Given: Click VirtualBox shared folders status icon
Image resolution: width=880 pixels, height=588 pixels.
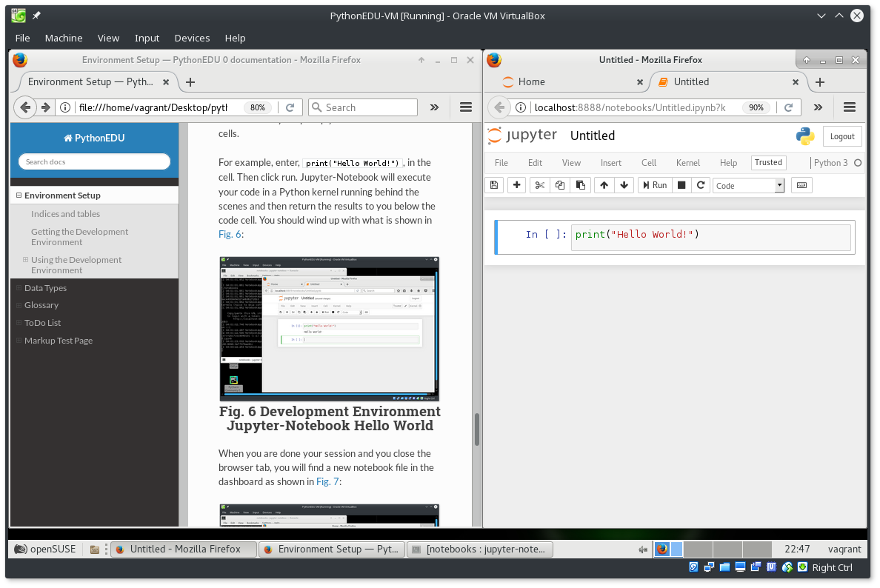Looking at the screenshot, I should (x=724, y=567).
